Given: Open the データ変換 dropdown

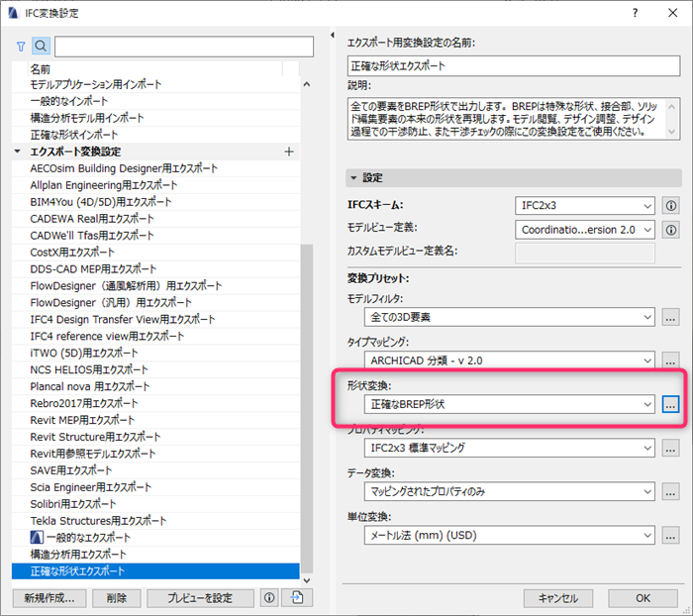Looking at the screenshot, I should [510, 492].
